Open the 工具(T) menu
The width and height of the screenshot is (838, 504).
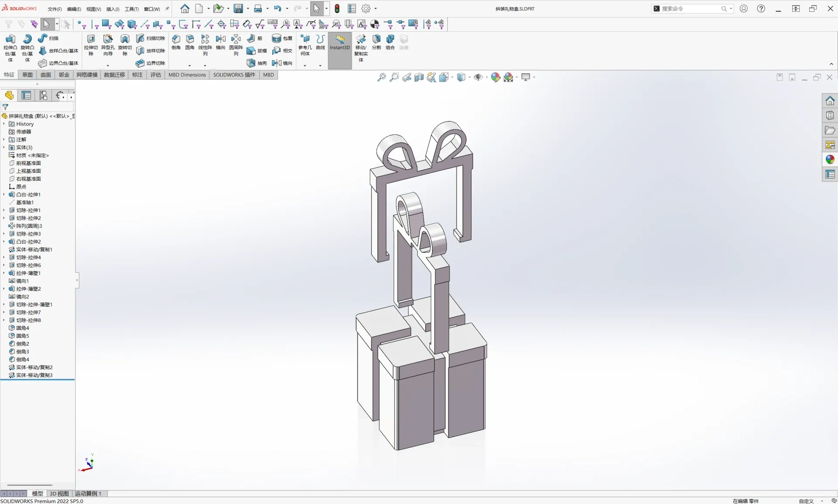pyautogui.click(x=131, y=9)
